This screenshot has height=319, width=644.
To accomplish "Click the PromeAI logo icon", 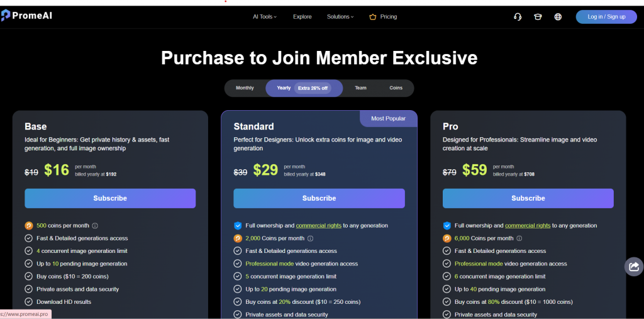I will point(5,16).
